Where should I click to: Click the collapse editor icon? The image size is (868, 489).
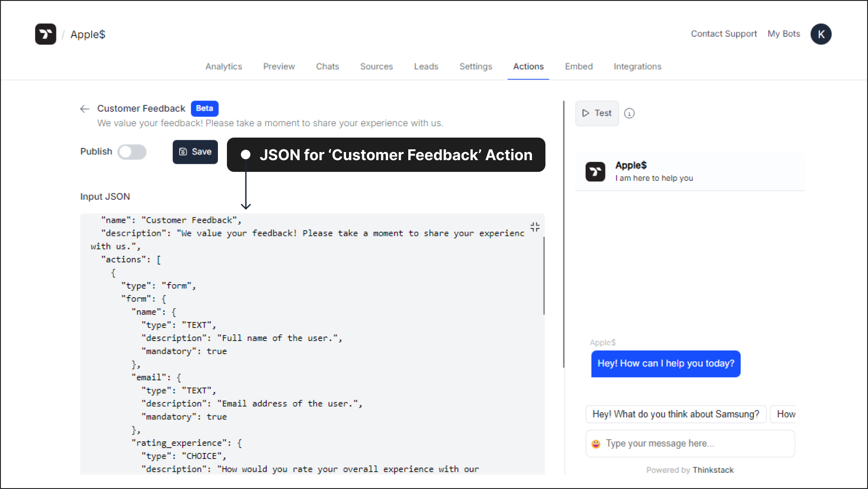click(x=535, y=227)
